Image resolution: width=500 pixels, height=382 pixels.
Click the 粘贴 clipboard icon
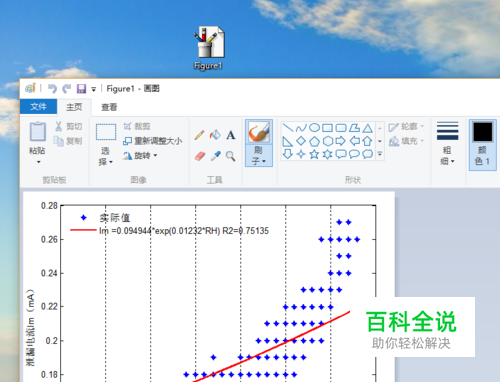coord(38,132)
